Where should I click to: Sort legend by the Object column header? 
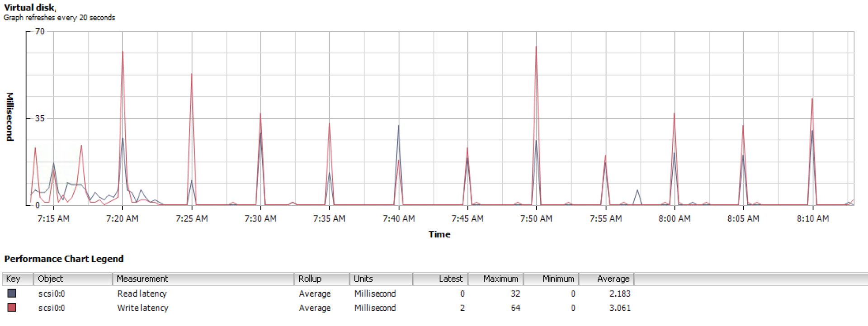pyautogui.click(x=73, y=279)
